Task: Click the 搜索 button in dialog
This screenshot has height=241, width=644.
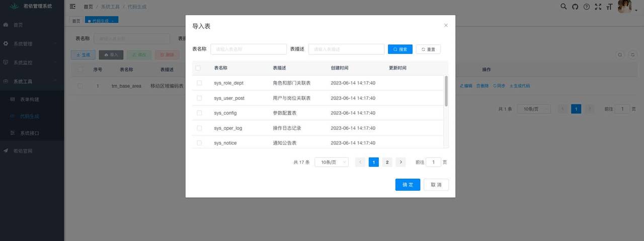Action: pos(400,49)
